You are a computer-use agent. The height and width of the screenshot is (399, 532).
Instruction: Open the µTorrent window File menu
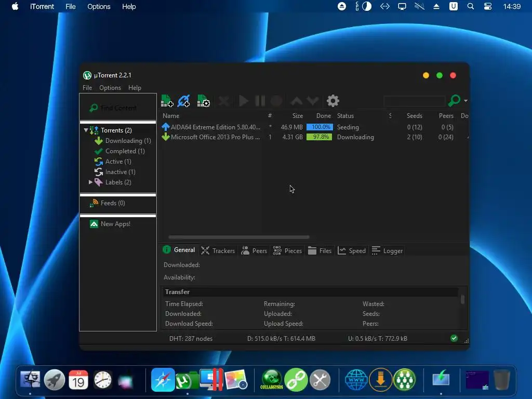pos(87,88)
